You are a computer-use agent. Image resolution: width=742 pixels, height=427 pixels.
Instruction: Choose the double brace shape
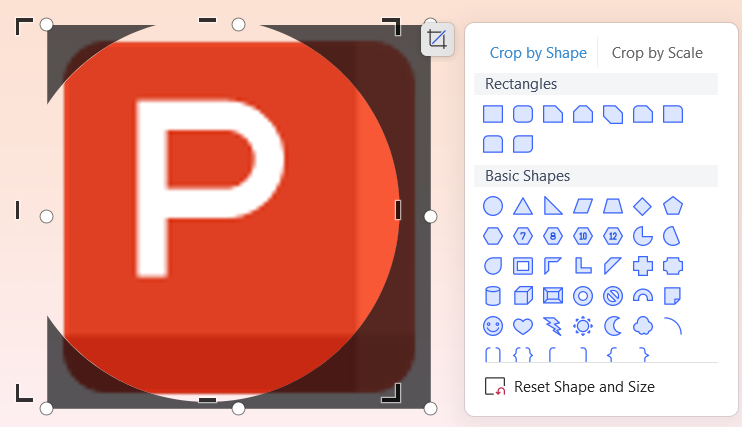click(x=523, y=355)
